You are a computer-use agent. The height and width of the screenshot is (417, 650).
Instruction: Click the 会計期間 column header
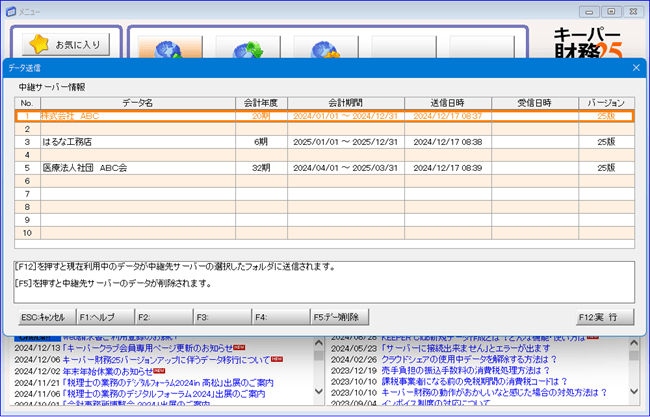tap(346, 103)
